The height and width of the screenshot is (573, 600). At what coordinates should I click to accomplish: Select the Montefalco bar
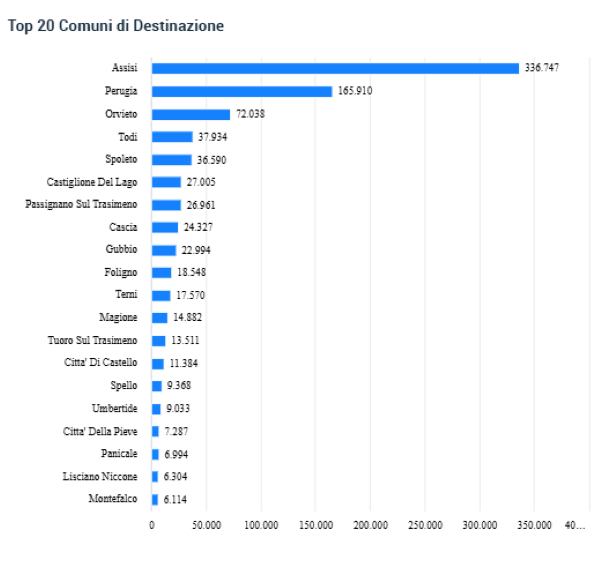pyautogui.click(x=155, y=499)
